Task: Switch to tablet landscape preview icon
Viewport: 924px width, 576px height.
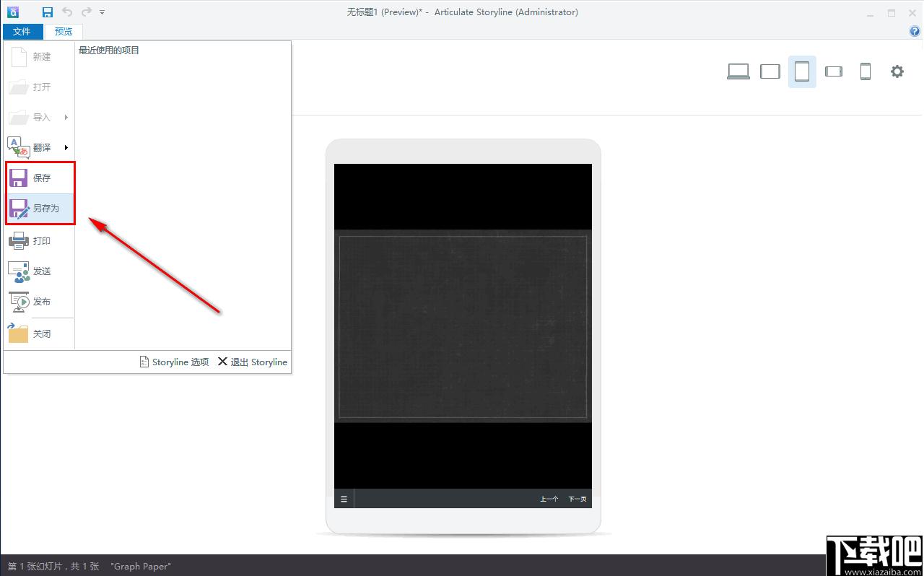Action: (770, 71)
